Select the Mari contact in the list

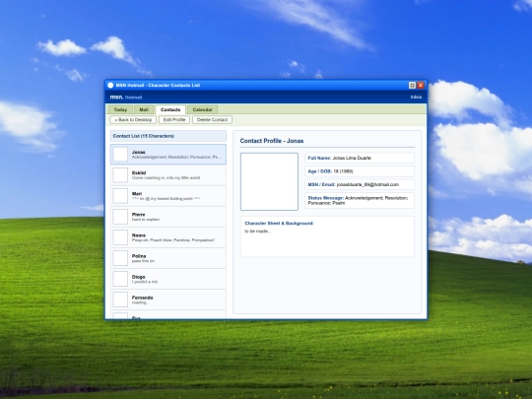(x=168, y=196)
